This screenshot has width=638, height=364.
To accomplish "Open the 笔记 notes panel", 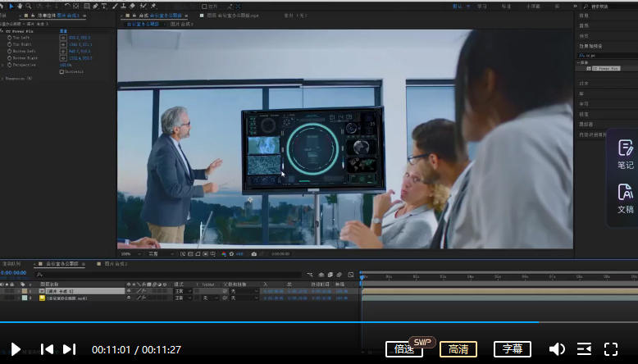I will (x=625, y=154).
